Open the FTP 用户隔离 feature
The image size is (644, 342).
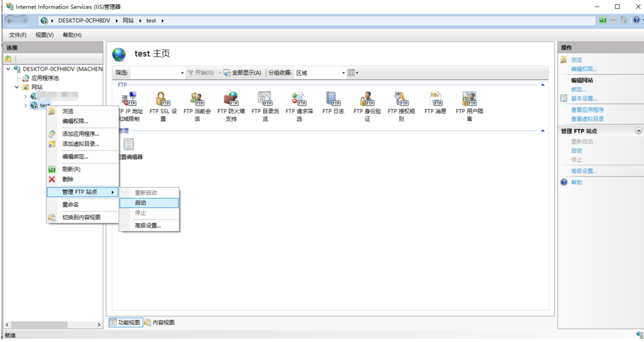[x=469, y=106]
